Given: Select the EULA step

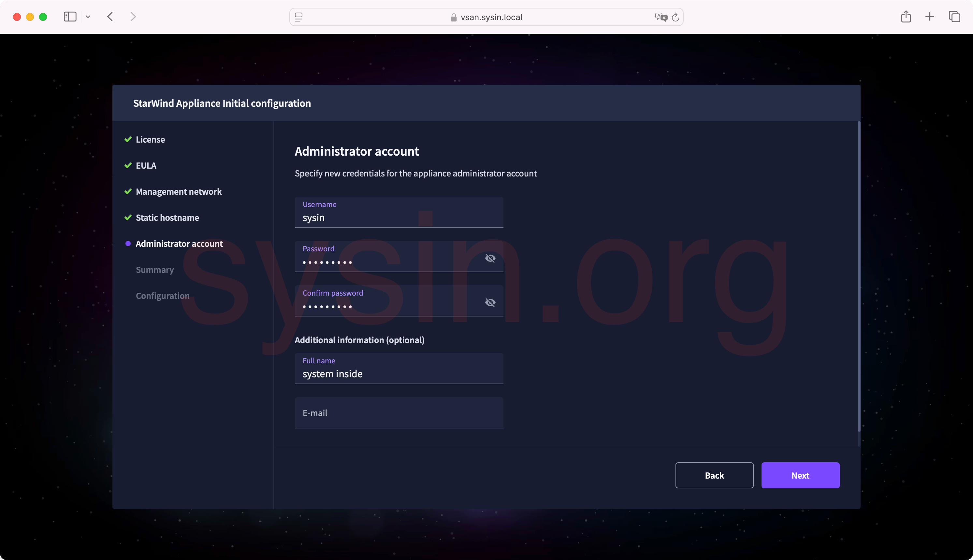Looking at the screenshot, I should pos(146,165).
